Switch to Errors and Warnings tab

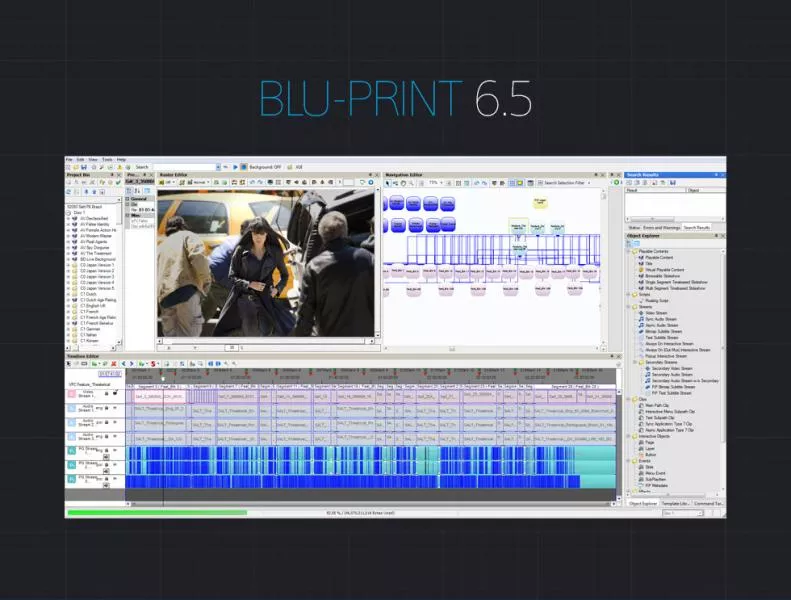pos(661,228)
